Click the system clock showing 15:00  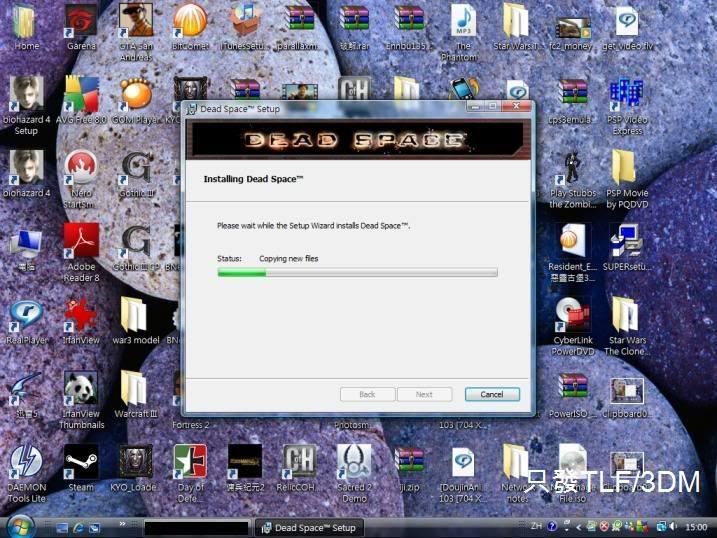click(x=696, y=527)
